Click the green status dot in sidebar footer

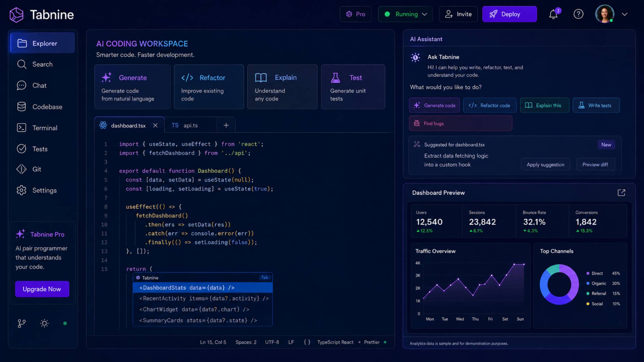pyautogui.click(x=65, y=323)
